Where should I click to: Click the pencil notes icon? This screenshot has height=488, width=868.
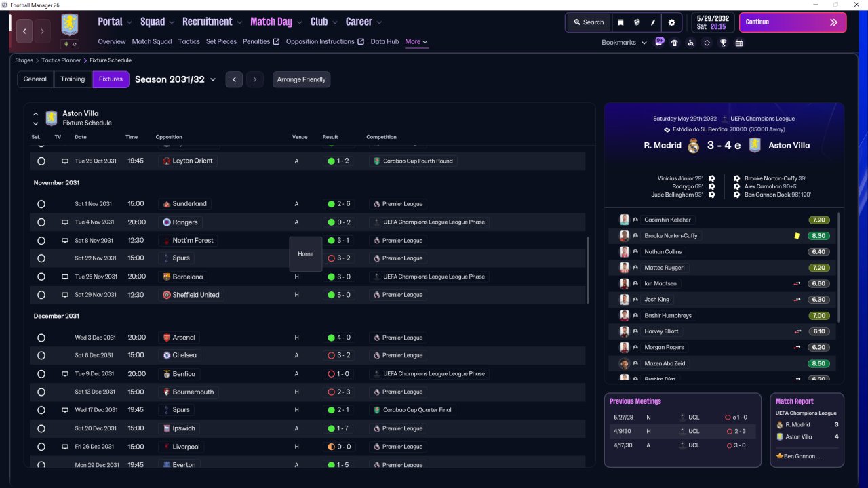point(654,22)
